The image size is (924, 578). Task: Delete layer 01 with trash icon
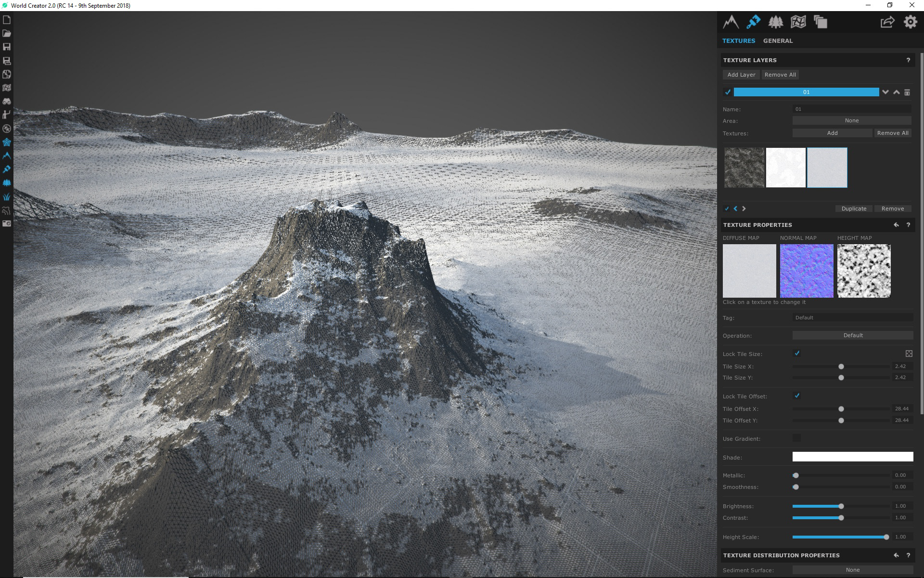tap(907, 92)
